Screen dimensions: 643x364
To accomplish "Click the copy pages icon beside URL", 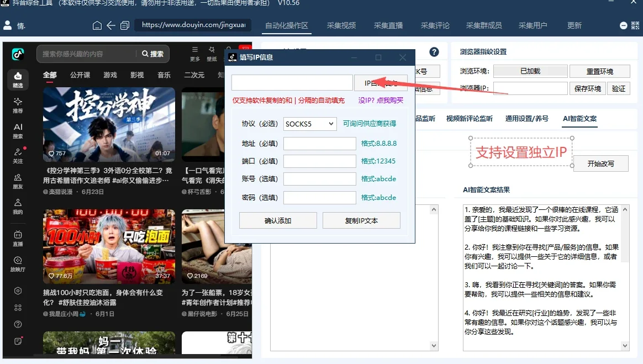I will (x=125, y=25).
